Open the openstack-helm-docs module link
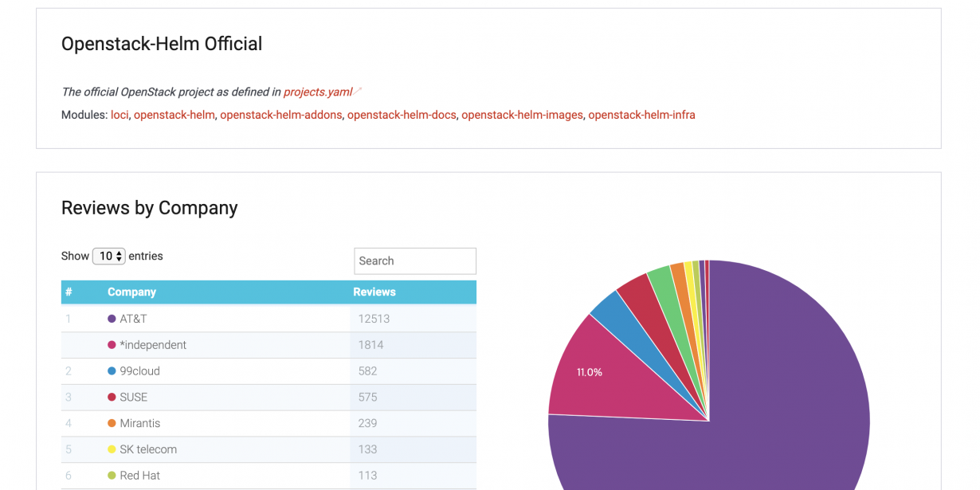The image size is (980, 490). coord(402,115)
